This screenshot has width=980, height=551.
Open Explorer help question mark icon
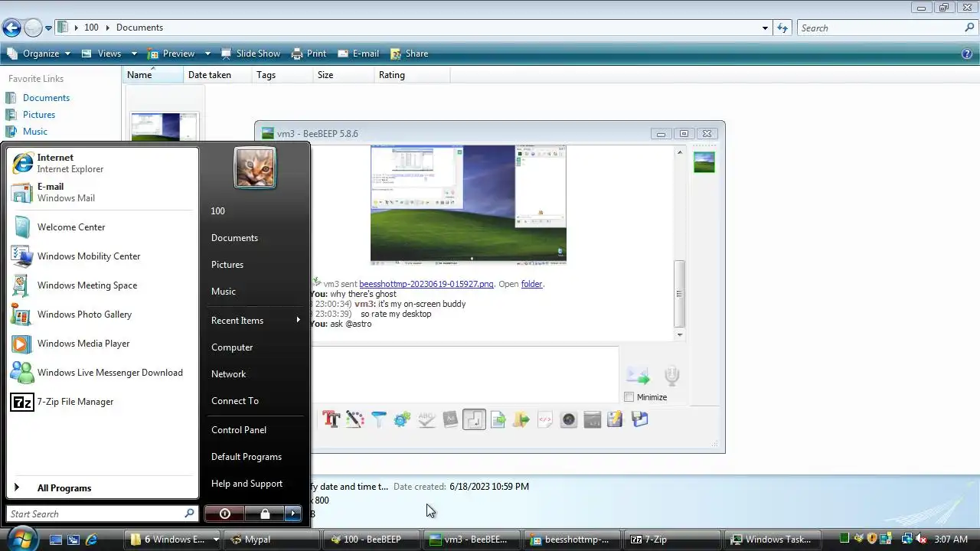967,54
